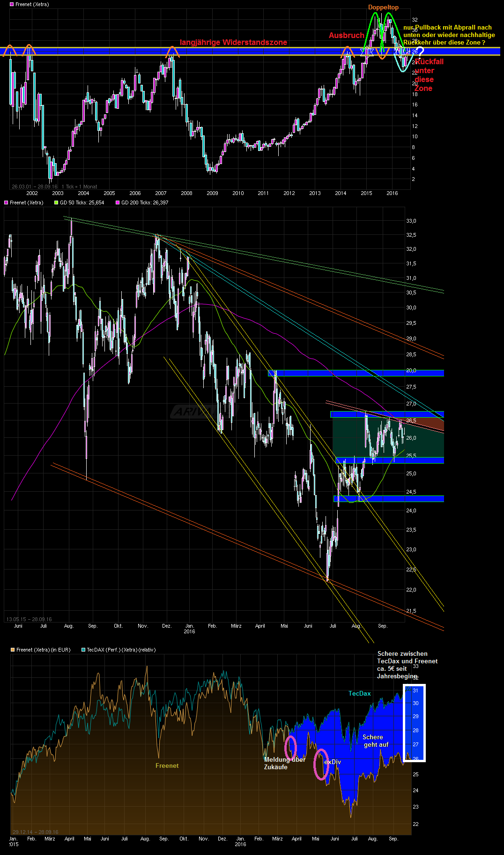Click the 2003 year label on monthly chart
Image resolution: width=504 pixels, height=855 pixels.
click(x=58, y=193)
